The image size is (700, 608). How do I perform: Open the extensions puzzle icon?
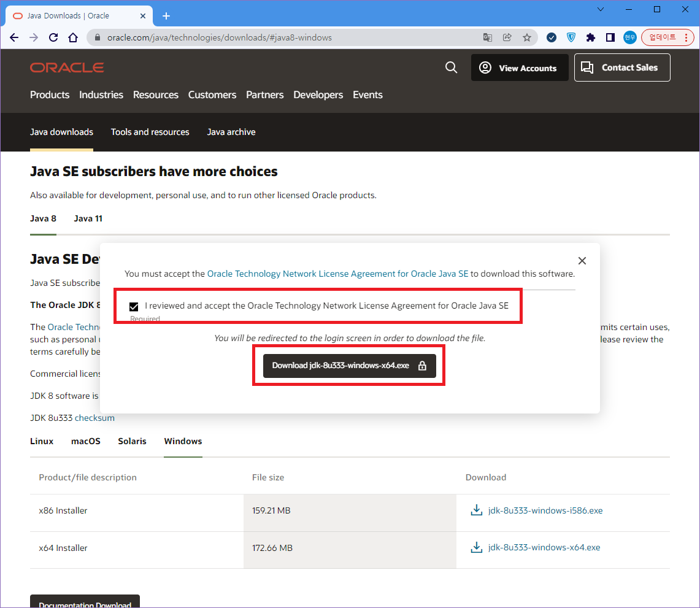[x=591, y=37]
